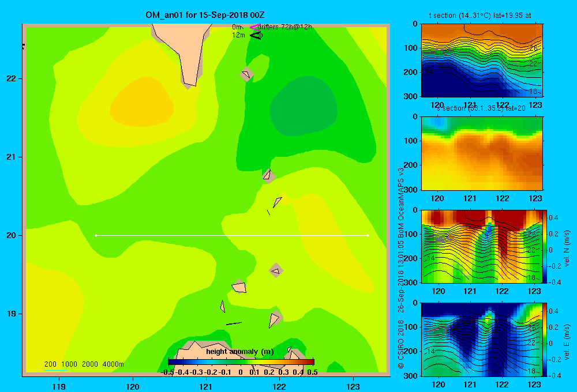Open the northward velocity section panel
The width and height of the screenshot is (577, 392).
(x=482, y=246)
